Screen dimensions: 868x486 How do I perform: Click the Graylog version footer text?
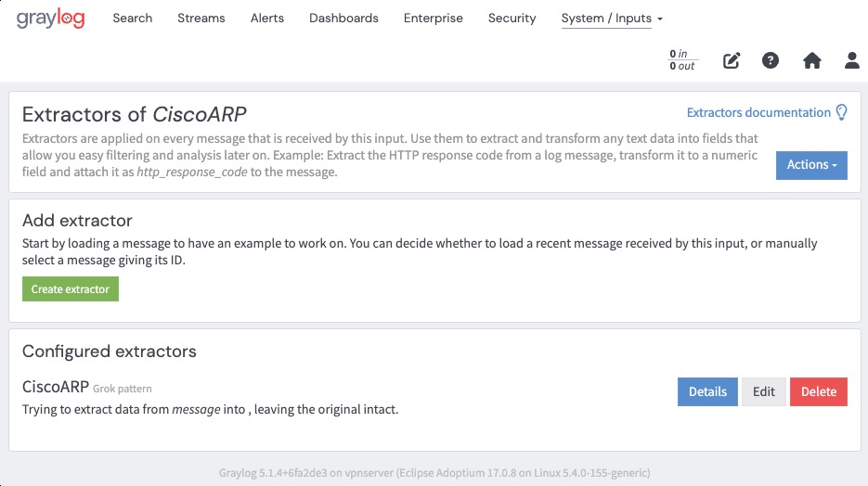click(434, 473)
